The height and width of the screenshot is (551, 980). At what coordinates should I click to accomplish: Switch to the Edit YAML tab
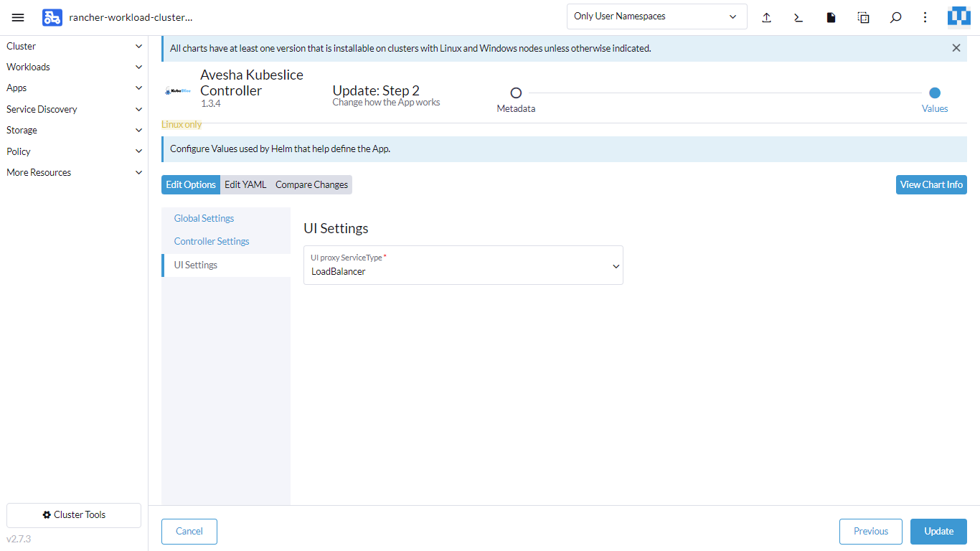(245, 184)
